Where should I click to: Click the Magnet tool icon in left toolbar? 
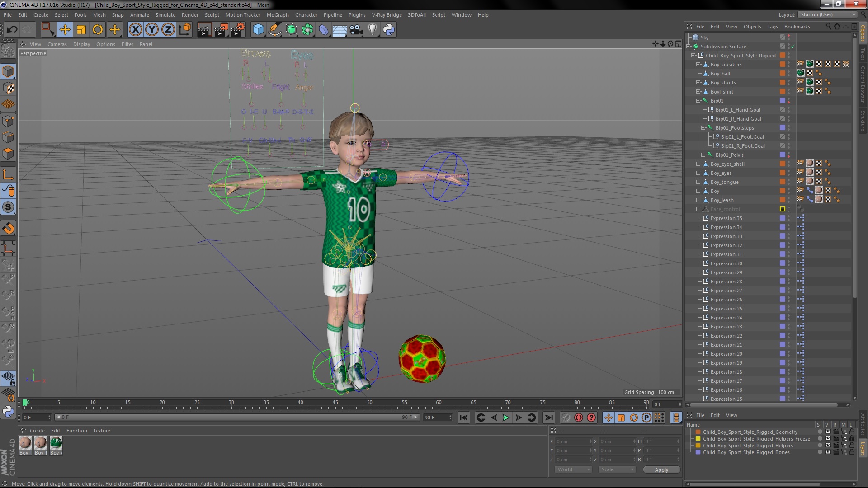[8, 228]
